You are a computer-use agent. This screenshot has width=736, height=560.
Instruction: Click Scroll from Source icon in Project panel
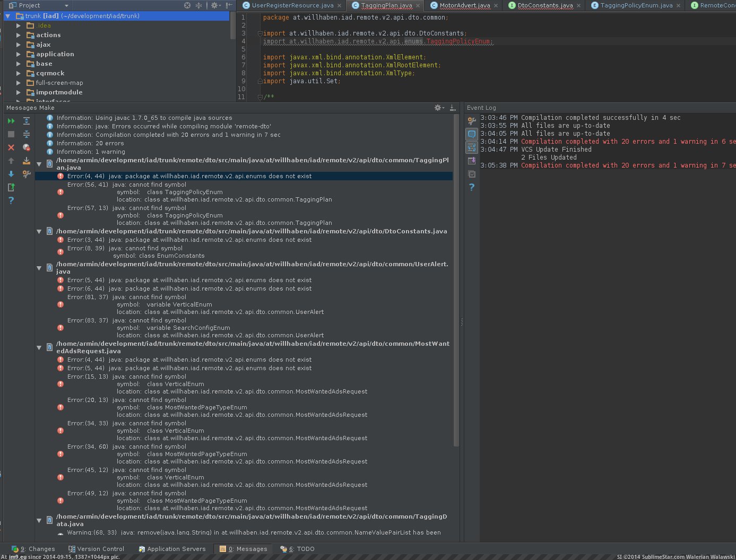(187, 5)
